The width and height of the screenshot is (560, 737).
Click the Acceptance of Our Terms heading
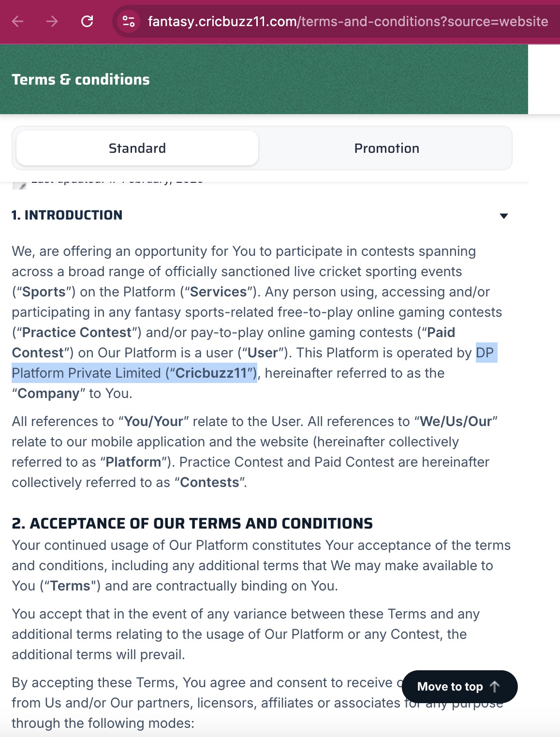coord(192,523)
